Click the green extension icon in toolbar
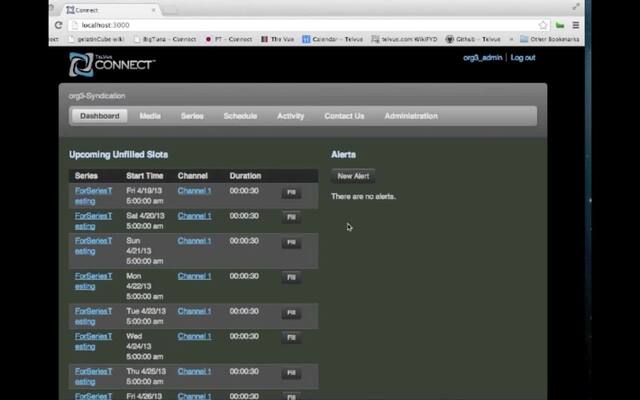The height and width of the screenshot is (400, 640). (x=560, y=25)
